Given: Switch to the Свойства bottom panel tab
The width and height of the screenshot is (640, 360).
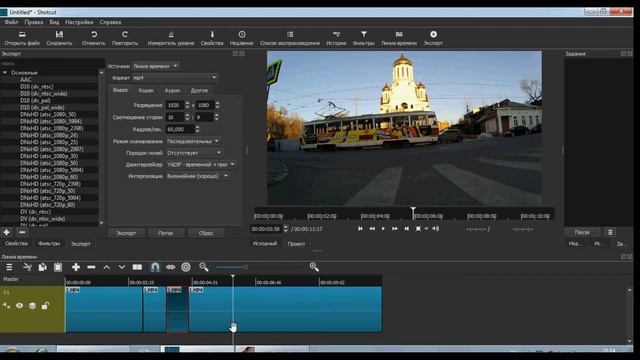Looking at the screenshot, I should tap(16, 244).
